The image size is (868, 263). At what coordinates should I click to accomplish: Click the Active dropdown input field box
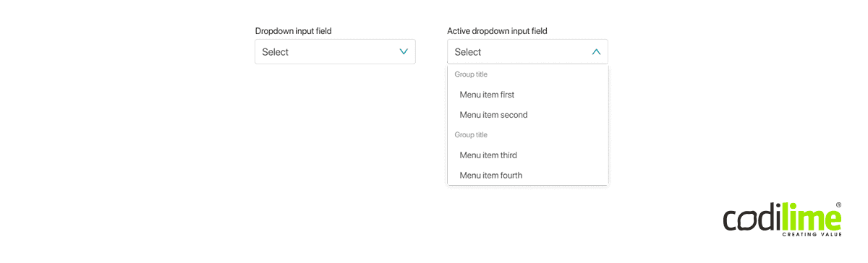(527, 52)
